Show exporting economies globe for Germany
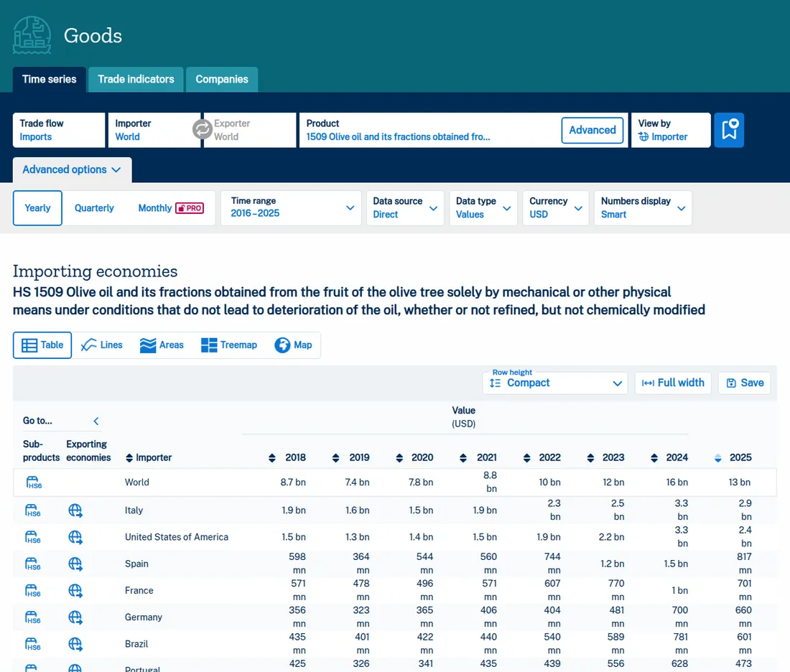This screenshot has height=672, width=790. [75, 617]
